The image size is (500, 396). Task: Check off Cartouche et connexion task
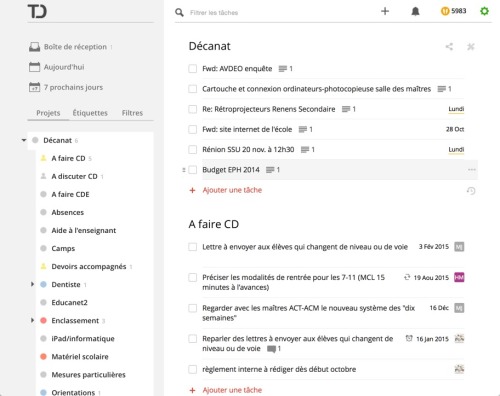[x=193, y=89]
